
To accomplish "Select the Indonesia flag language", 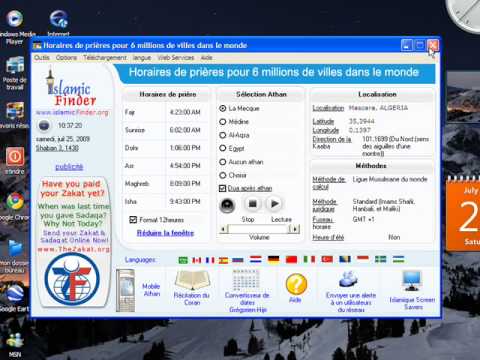I will click(363, 259).
